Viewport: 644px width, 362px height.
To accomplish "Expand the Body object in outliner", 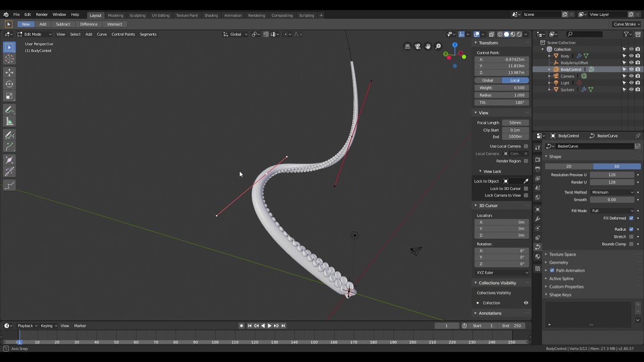I will coord(549,56).
